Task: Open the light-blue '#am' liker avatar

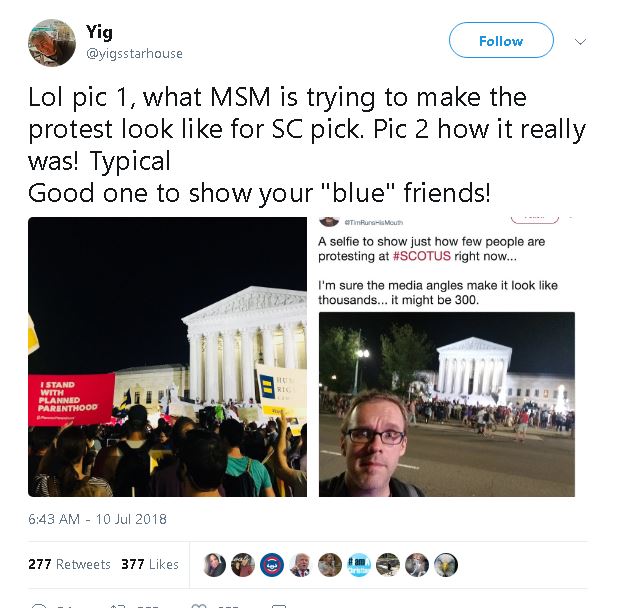Action: (x=359, y=565)
